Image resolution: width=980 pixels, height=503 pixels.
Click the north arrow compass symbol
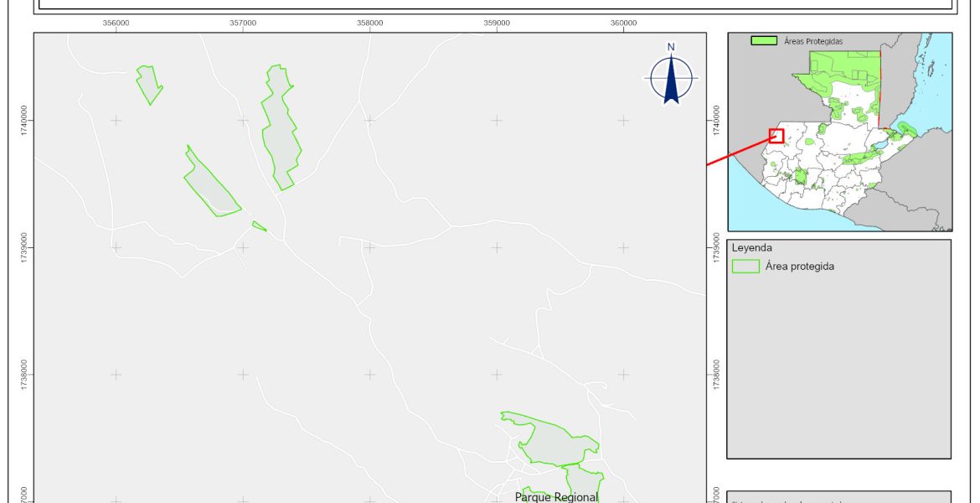[671, 77]
